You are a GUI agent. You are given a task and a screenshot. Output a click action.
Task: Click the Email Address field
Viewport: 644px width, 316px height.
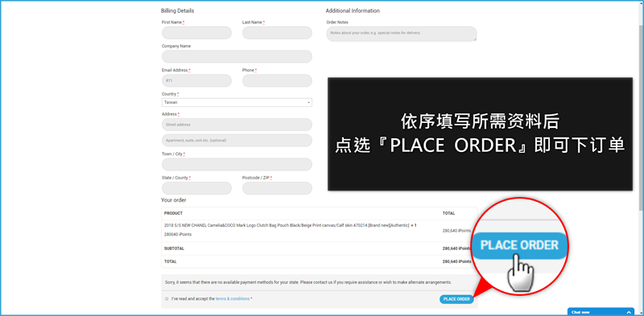coord(196,81)
